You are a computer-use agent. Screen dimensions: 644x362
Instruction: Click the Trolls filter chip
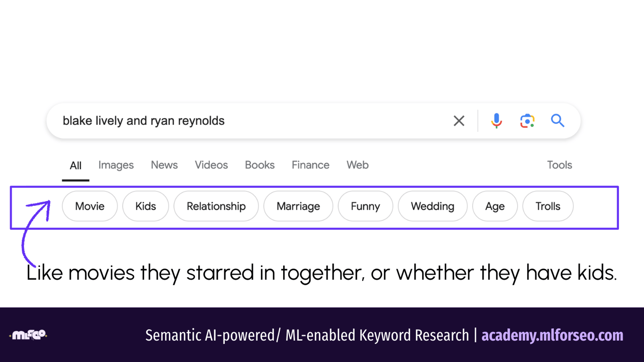548,206
